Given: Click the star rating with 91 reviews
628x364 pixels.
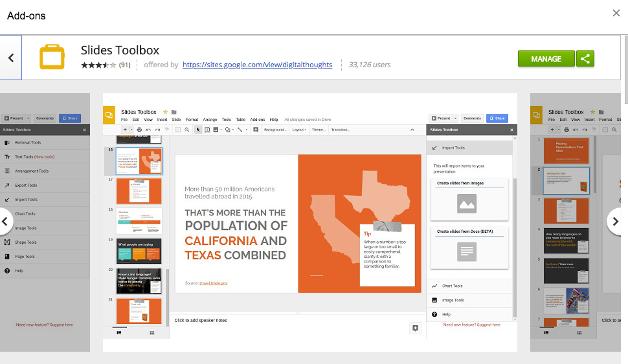Looking at the screenshot, I should tap(106, 65).
